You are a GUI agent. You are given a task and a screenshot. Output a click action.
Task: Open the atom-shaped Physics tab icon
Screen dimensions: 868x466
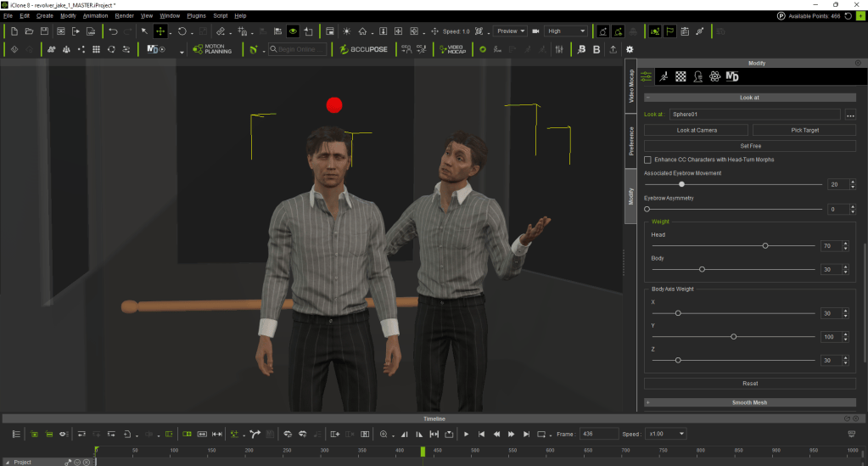(x=714, y=76)
